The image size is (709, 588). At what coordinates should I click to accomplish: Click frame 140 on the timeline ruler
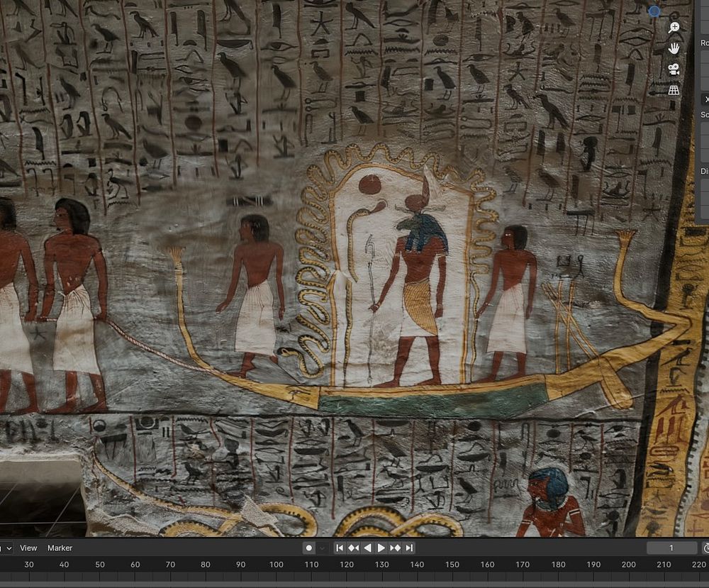[x=417, y=565]
